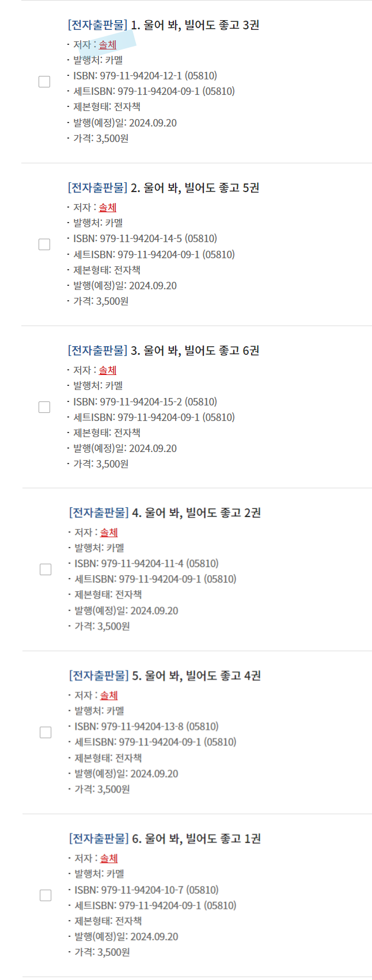Follow the 솔체 author link for 1권
Viewport: 372px width, 980px height.
[x=109, y=859]
